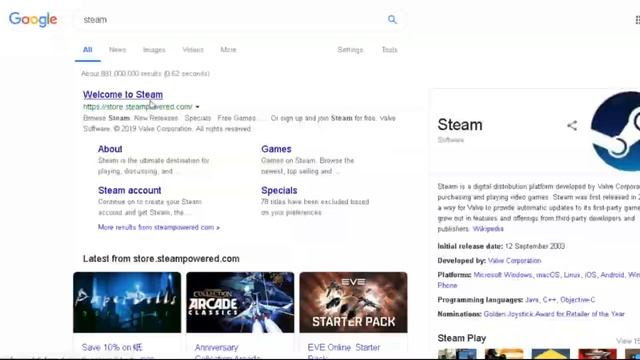640x360 pixels.
Task: Open the Google apps grid icon
Action: pyautogui.click(x=637, y=20)
